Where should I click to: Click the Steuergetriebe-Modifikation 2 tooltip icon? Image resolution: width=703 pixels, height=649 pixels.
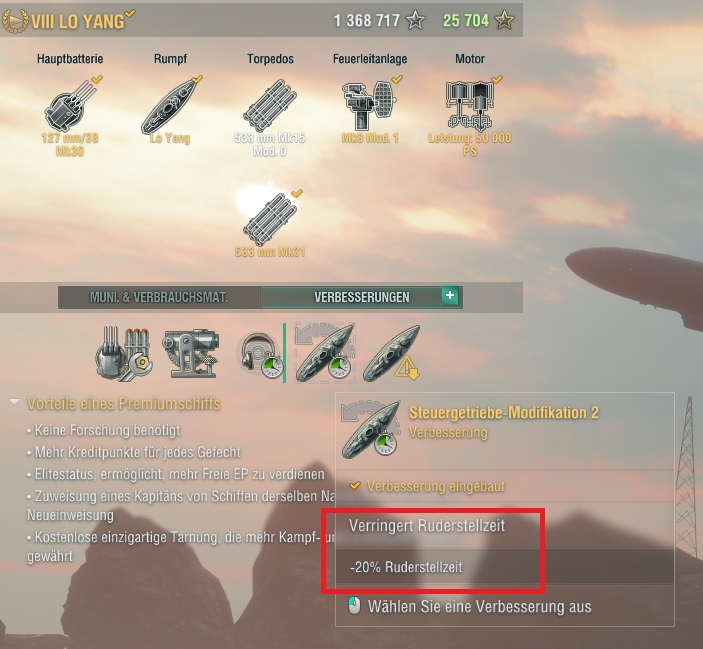tap(370, 429)
